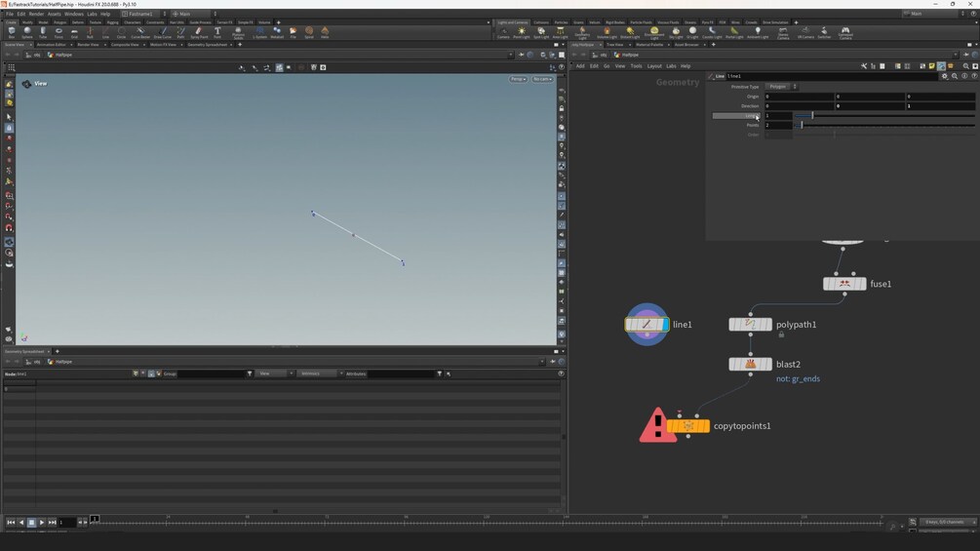This screenshot has height=551, width=980.
Task: Switch to the Animation Editor pane tab
Action: coord(52,45)
